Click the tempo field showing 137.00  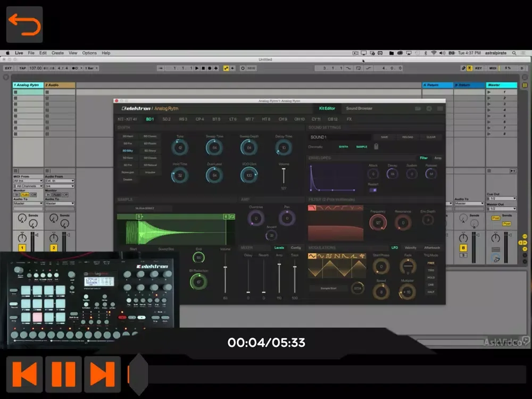tap(35, 68)
